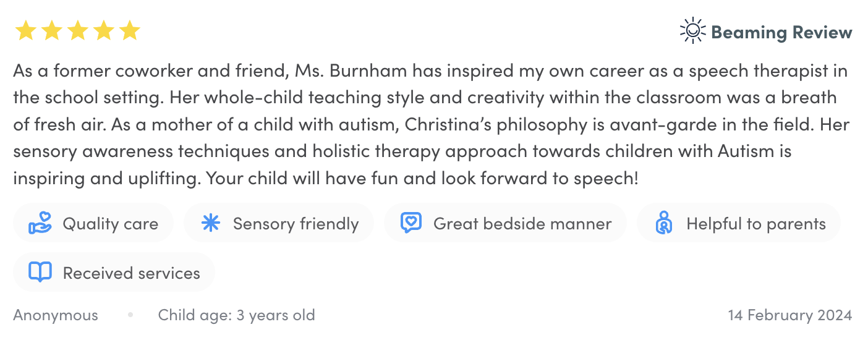This screenshot has height=340, width=868.
Task: Click the 14 February 2024 date
Action: [789, 315]
